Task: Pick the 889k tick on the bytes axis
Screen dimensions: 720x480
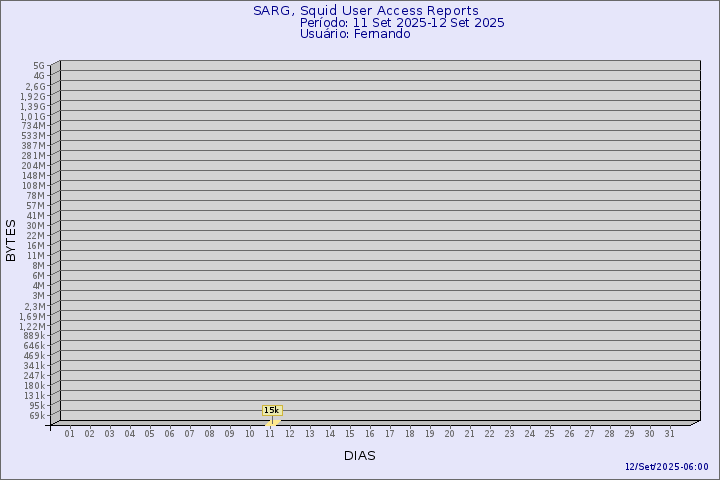Action: [34, 335]
